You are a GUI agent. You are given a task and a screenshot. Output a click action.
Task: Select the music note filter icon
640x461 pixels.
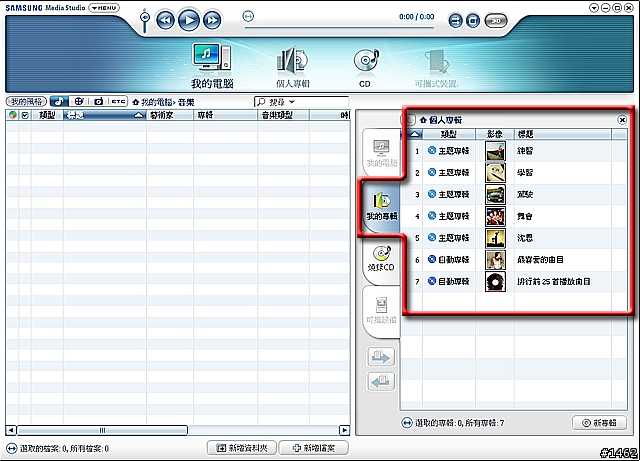(x=59, y=101)
